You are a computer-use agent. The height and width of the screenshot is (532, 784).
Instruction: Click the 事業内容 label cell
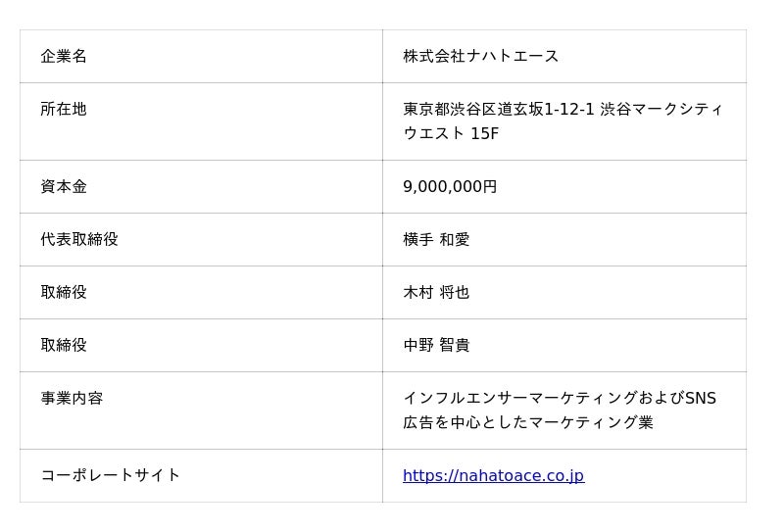72,399
